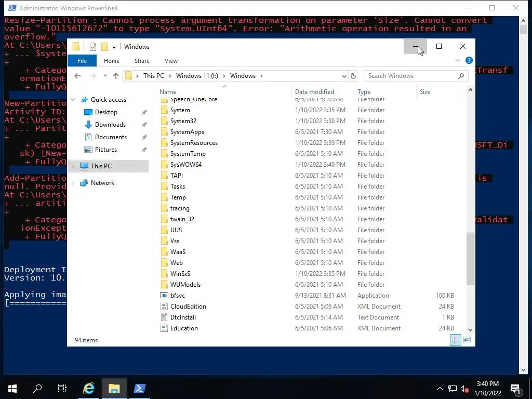The height and width of the screenshot is (399, 532).
Task: Open the System32 folder icon
Action: 164,121
